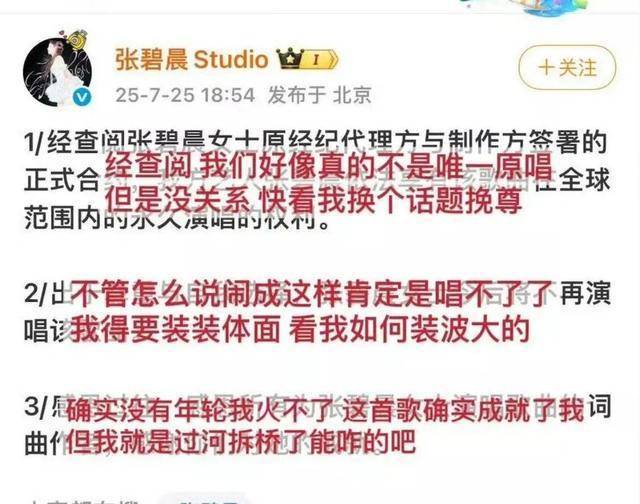
Task: Click red text 不管怎么说闹成这样肯定是唱不了了
Action: point(312,294)
